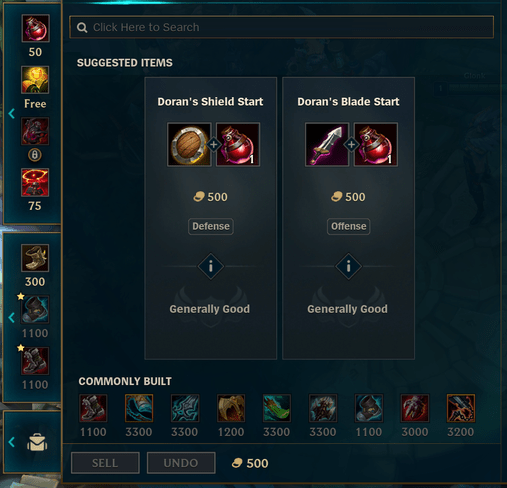Click the Defense tag
Viewport: 507px width, 488px height.
click(x=211, y=226)
